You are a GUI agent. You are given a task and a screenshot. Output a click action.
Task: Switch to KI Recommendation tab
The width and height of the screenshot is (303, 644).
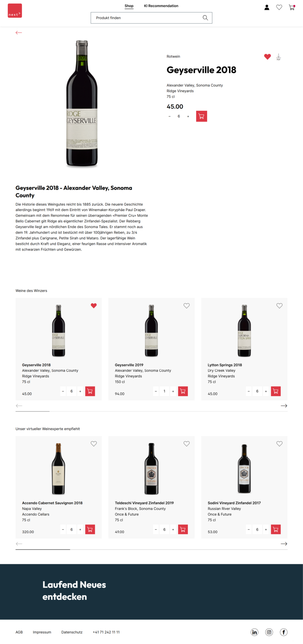(x=161, y=6)
